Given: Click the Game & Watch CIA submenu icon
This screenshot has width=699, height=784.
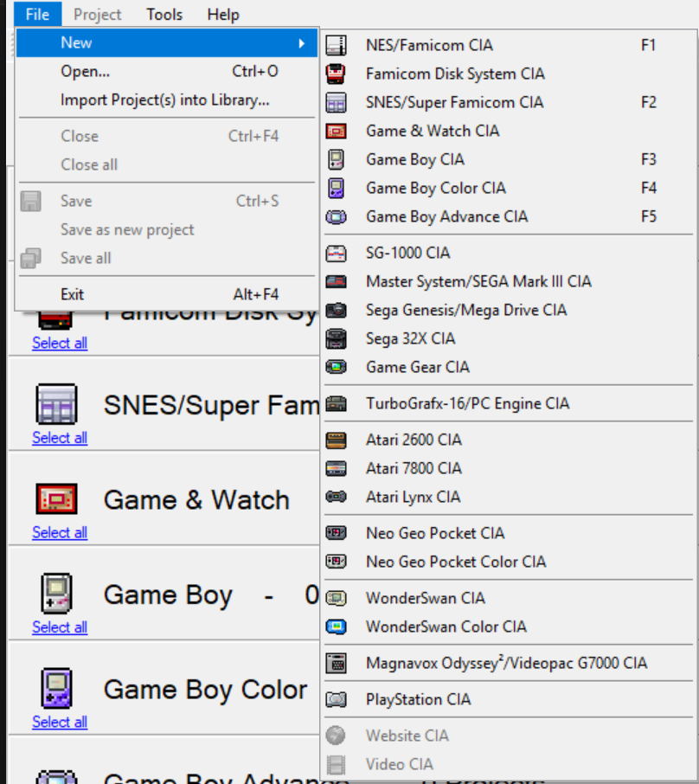Looking at the screenshot, I should pyautogui.click(x=336, y=131).
